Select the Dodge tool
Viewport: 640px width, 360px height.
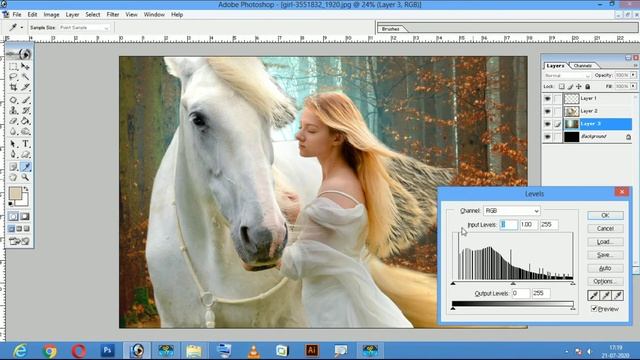click(25, 131)
